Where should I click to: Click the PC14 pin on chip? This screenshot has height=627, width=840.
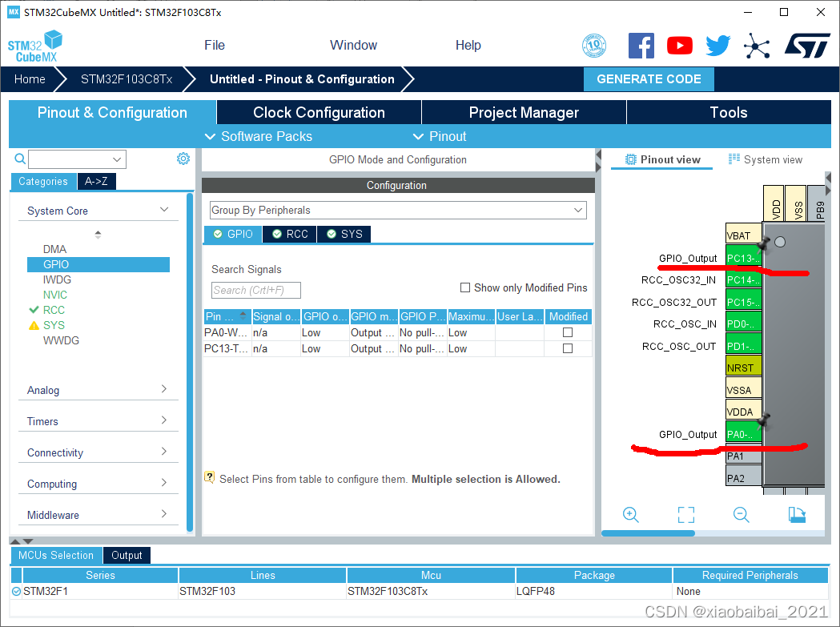point(743,280)
